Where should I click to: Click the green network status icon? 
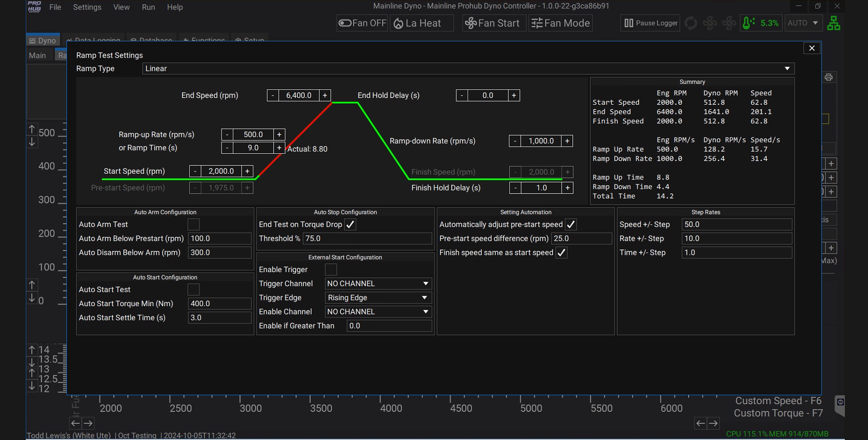tap(833, 23)
